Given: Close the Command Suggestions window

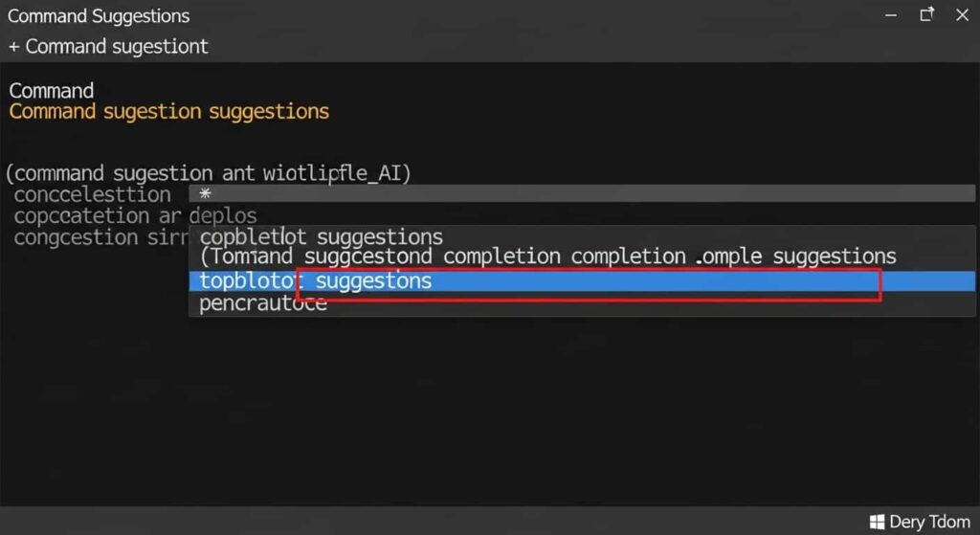Looking at the screenshot, I should pos(963,14).
